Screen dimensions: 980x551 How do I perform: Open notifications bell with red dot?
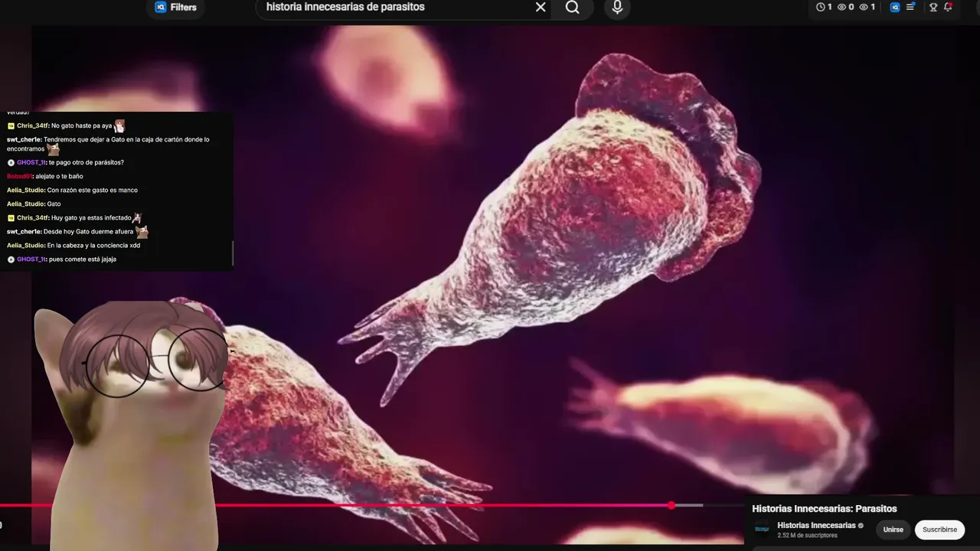pos(948,8)
